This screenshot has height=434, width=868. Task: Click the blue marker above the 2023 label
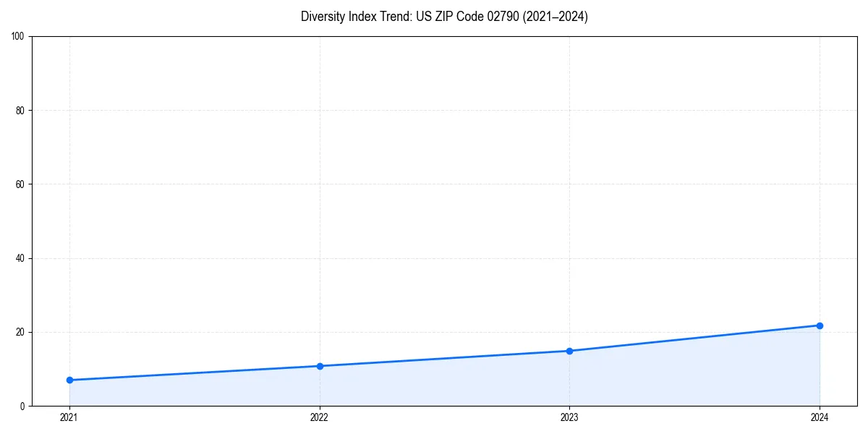point(569,350)
